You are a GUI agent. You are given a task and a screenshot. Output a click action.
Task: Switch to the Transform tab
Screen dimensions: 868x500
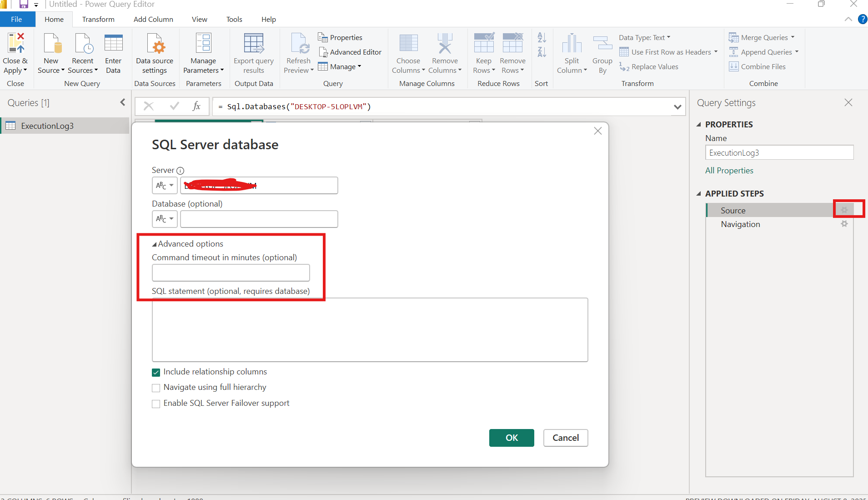tap(98, 20)
